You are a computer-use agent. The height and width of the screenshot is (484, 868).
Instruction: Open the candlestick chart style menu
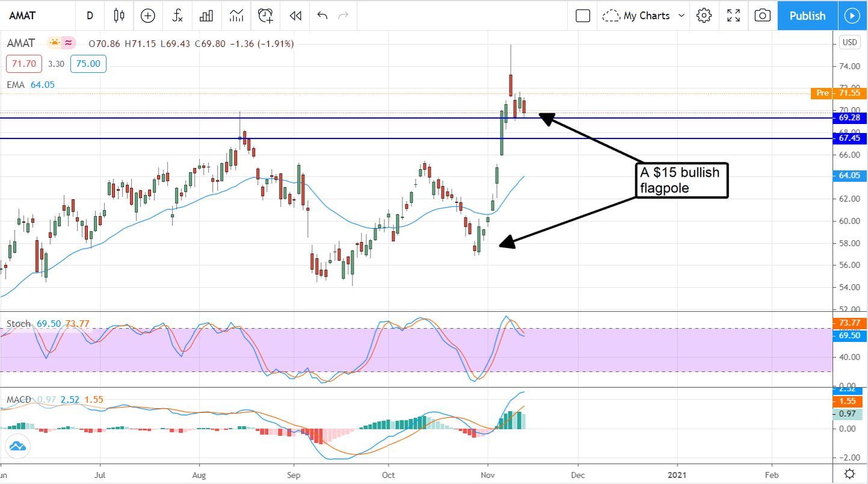point(119,16)
